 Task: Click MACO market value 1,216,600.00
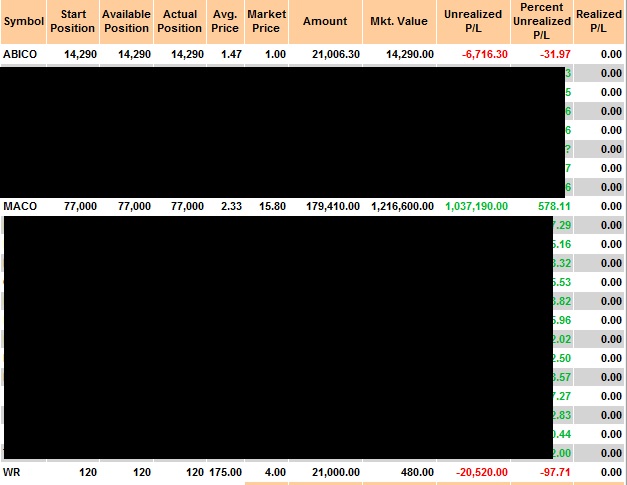click(403, 206)
